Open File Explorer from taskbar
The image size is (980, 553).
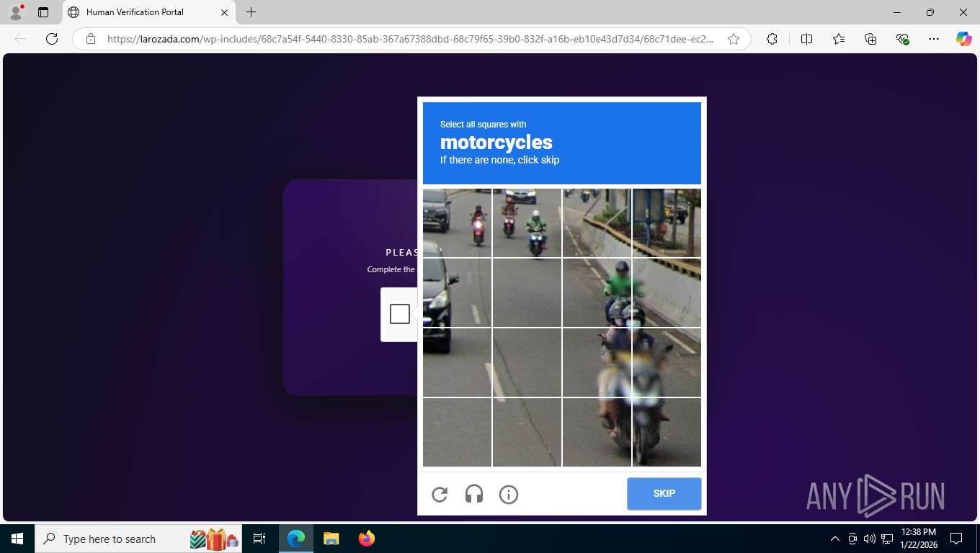pyautogui.click(x=331, y=539)
